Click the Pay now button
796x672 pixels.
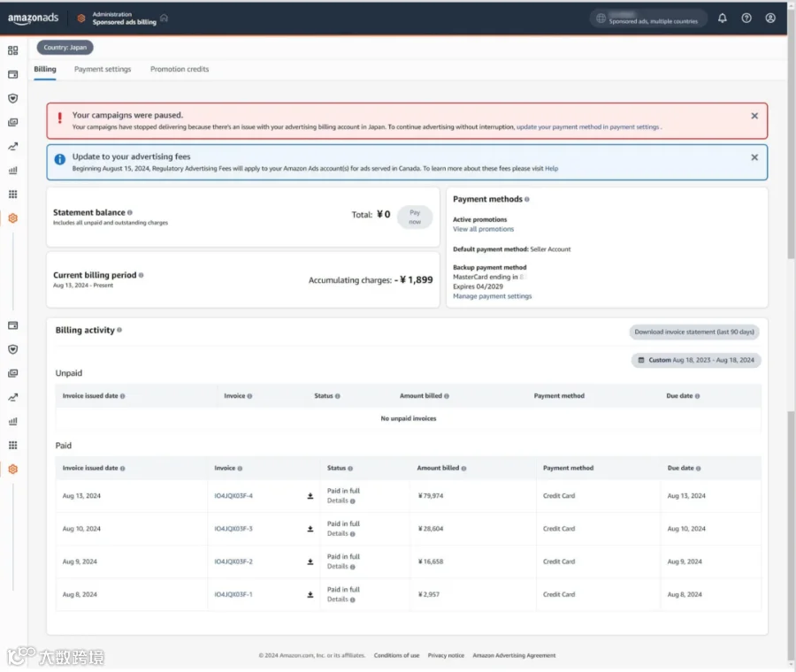415,218
